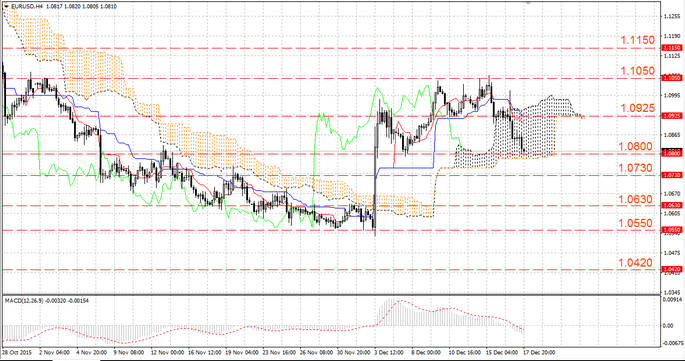Click the 1.1255 price scale value
This screenshot has width=685, height=361.
(x=671, y=17)
